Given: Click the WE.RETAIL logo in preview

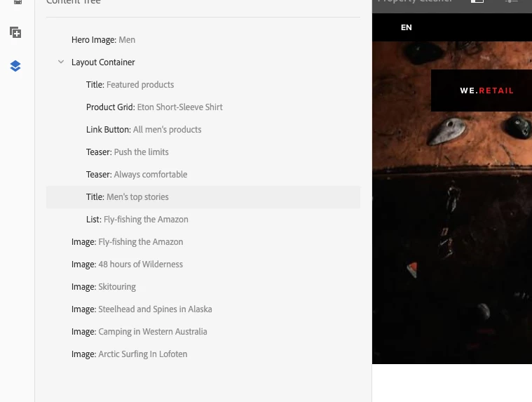Looking at the screenshot, I should 486,91.
